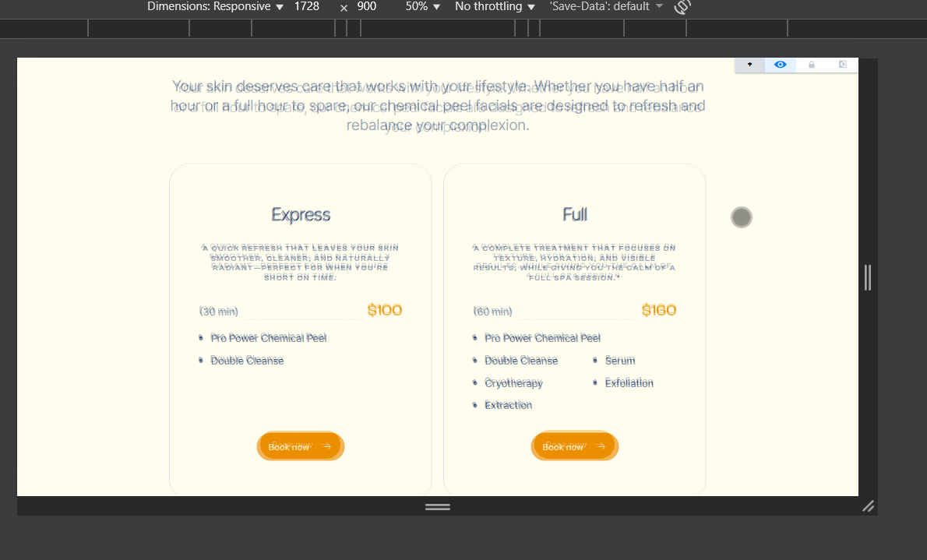This screenshot has height=560, width=927.
Task: Toggle the eye visibility icon in overlay toolbar
Action: tap(781, 65)
